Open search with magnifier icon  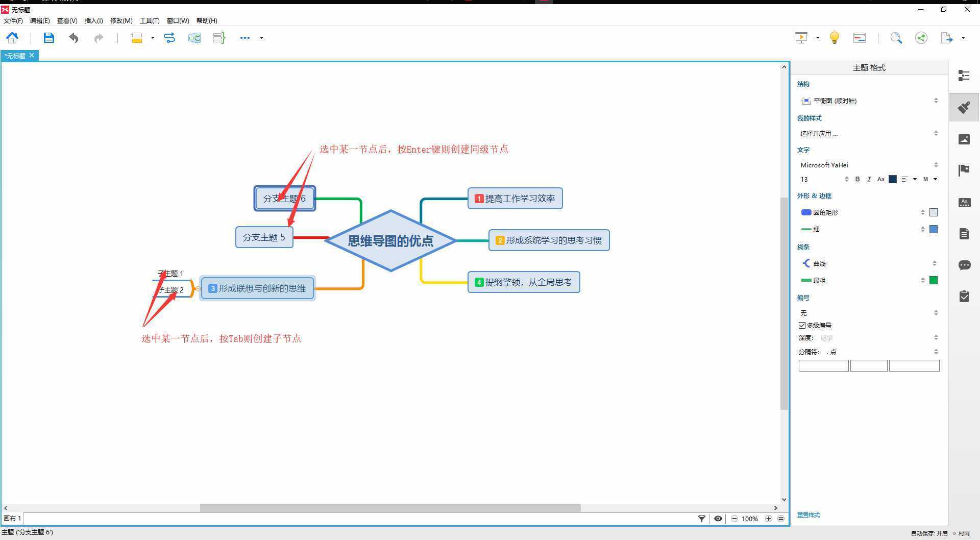pos(896,38)
